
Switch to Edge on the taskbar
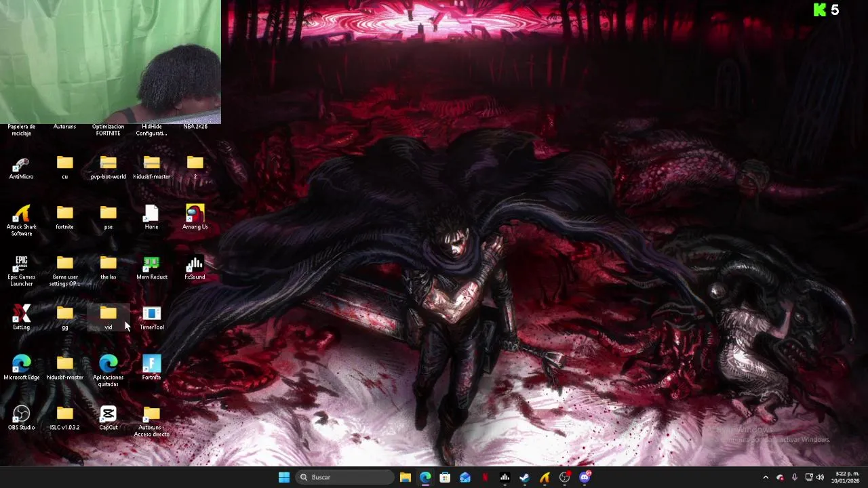(x=425, y=477)
